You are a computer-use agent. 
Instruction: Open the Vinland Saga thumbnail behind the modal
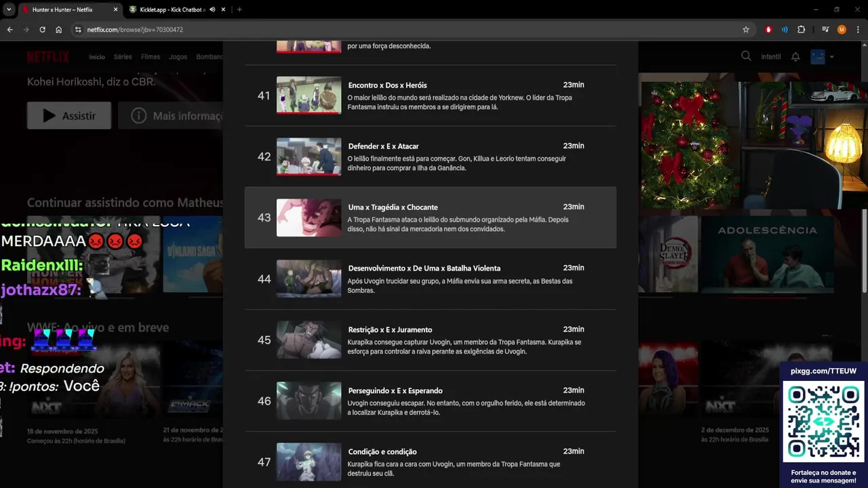193,254
